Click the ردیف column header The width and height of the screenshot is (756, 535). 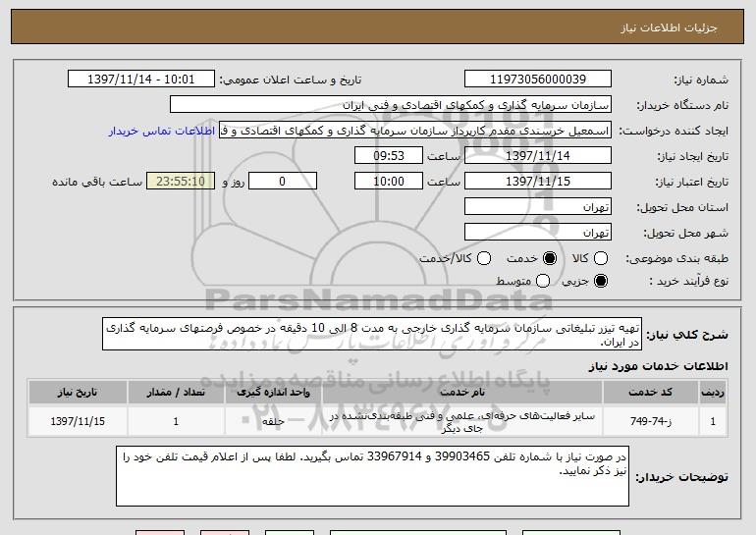tap(713, 393)
